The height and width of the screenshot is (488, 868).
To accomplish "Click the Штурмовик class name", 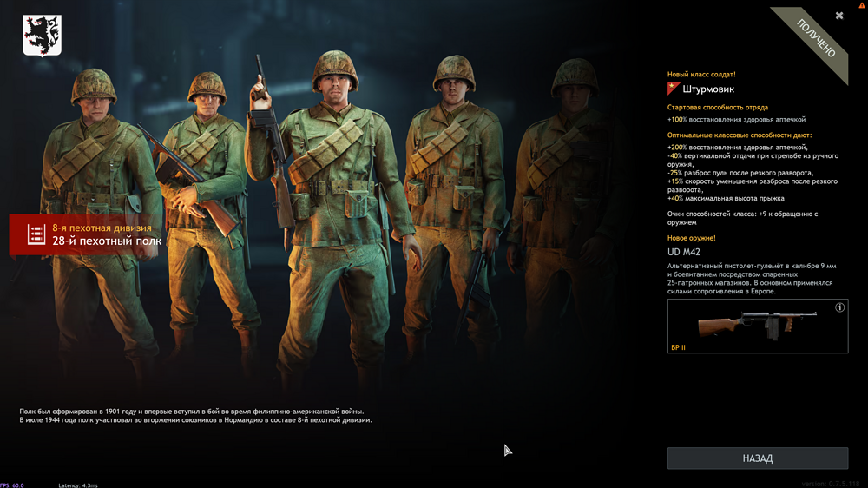I will (x=708, y=89).
